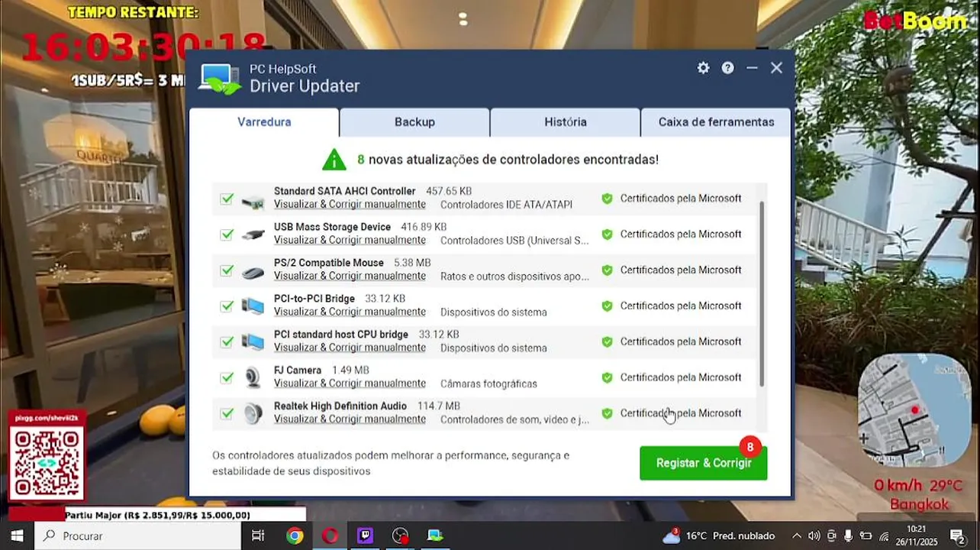Open the Driver Updater taskbar icon
980x550 pixels.
pyautogui.click(x=435, y=536)
